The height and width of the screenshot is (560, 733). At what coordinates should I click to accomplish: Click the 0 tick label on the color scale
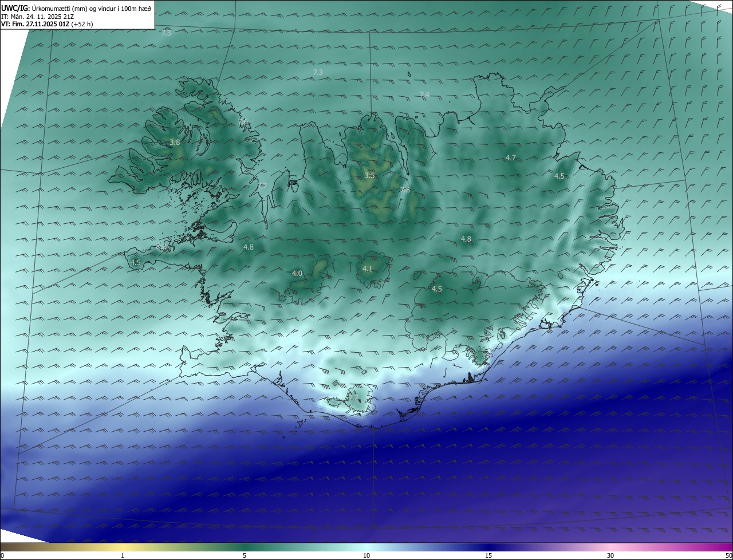pyautogui.click(x=2, y=555)
